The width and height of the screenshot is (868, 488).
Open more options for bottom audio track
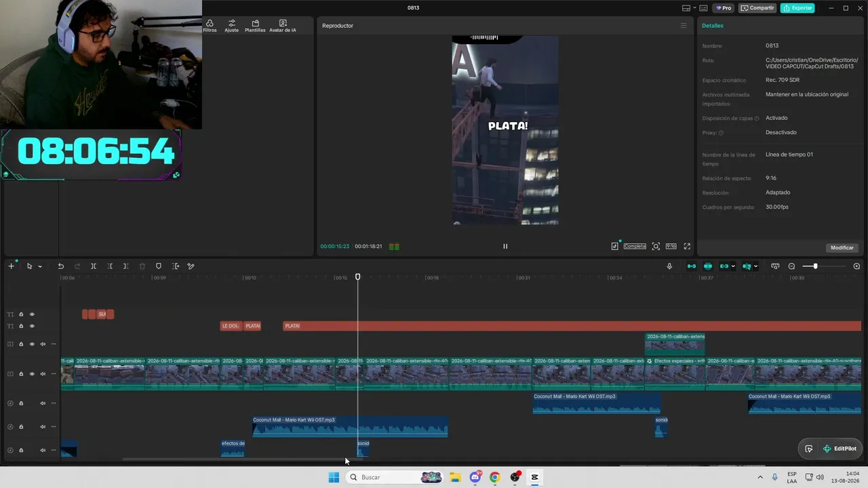pyautogui.click(x=54, y=450)
